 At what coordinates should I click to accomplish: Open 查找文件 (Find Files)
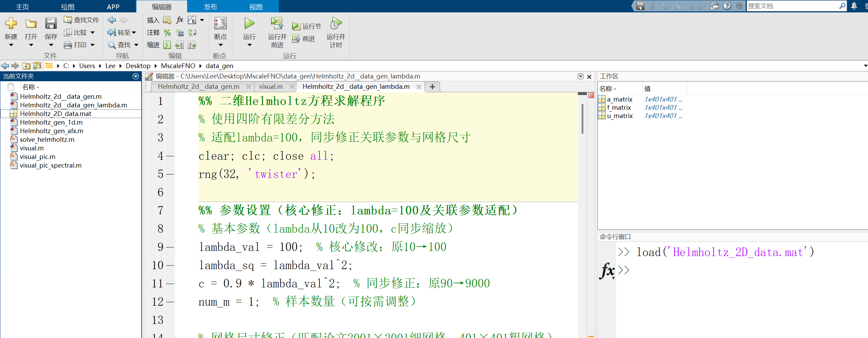pos(80,20)
